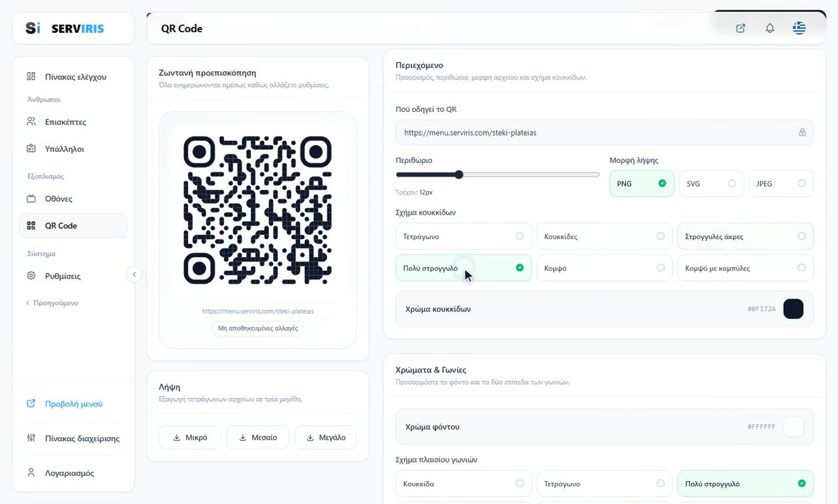The image size is (838, 504).
Task: Open Οθόνες page
Action: [x=73, y=198]
